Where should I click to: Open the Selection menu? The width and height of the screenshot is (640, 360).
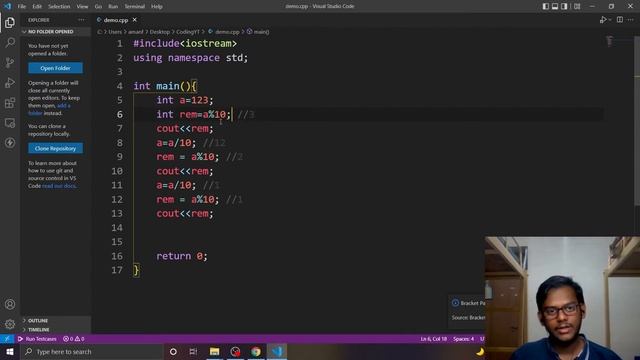(59, 6)
